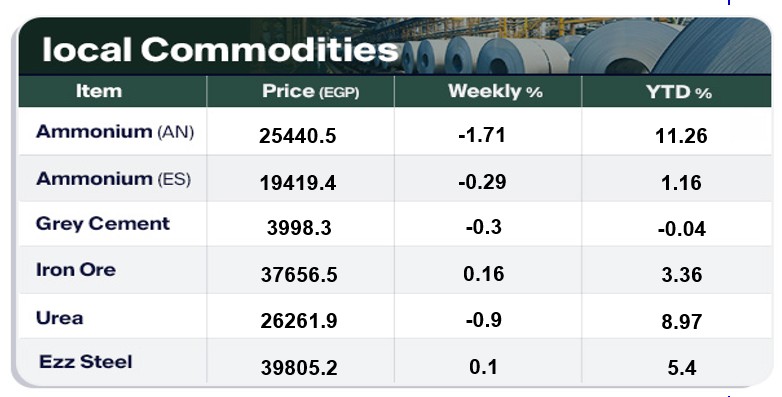Image resolution: width=782 pixels, height=397 pixels.
Task: Open the Iron Ore item
Action: [76, 270]
